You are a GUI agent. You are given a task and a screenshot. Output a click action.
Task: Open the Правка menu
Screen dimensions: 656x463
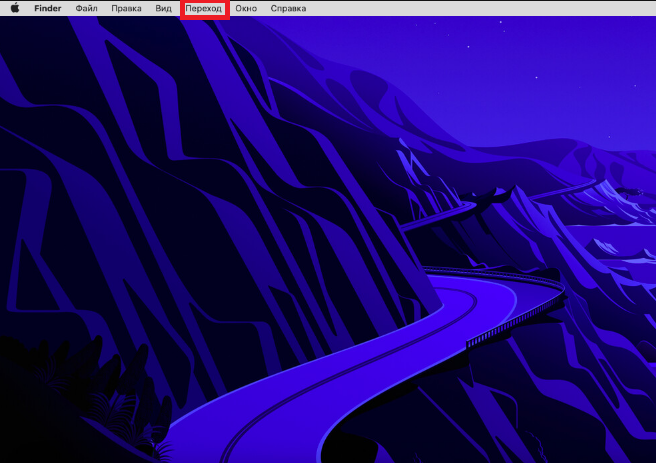126,8
